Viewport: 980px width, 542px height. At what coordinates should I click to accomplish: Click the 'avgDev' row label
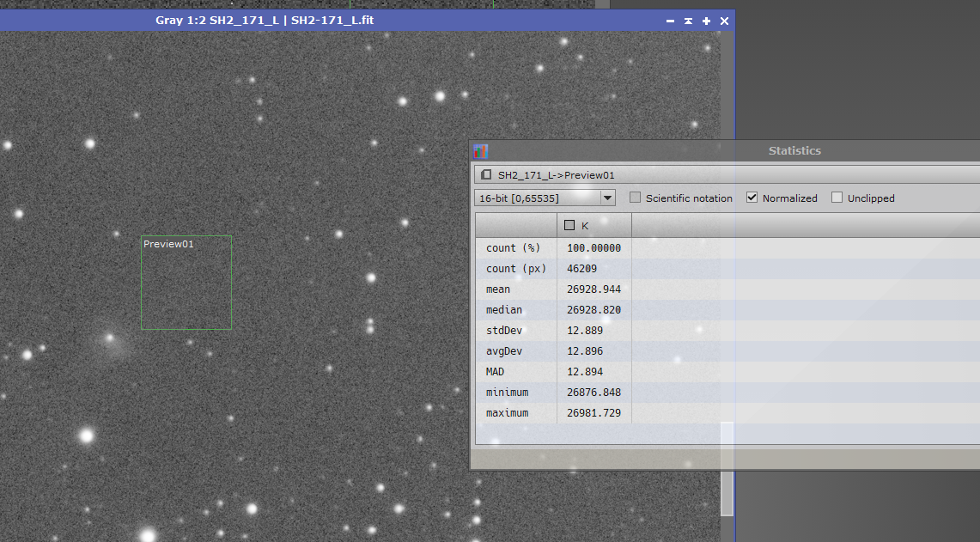pos(504,351)
